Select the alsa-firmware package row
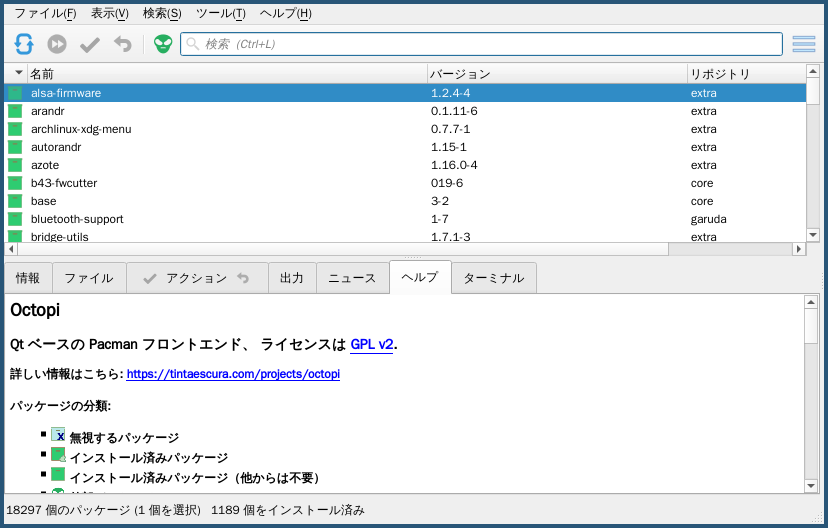Screen dimensions: 828x528 [x=405, y=93]
